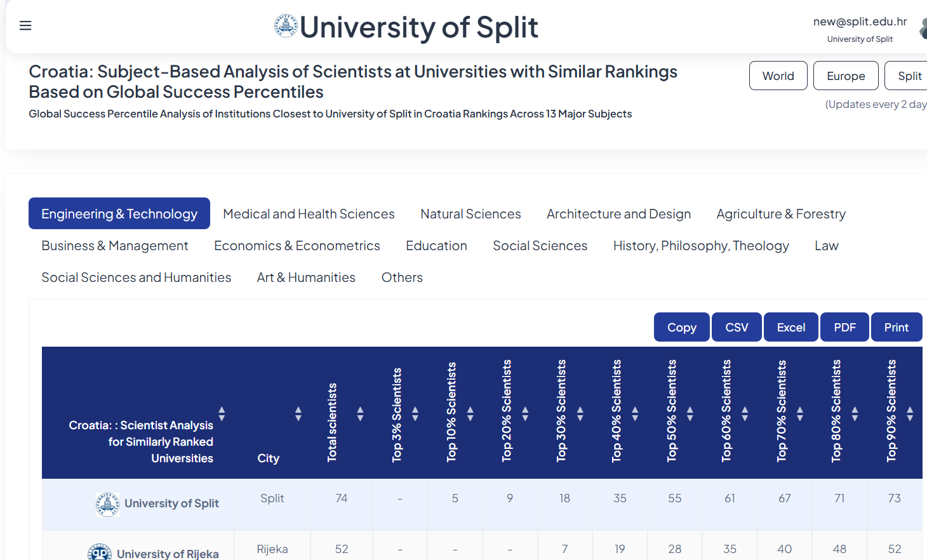Click University of Rijeka row logo
Screen dimensions: 927x560
coord(100,552)
